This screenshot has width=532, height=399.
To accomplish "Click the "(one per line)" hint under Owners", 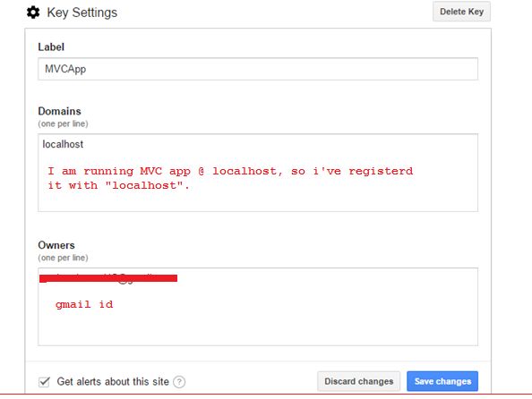I will 63,258.
